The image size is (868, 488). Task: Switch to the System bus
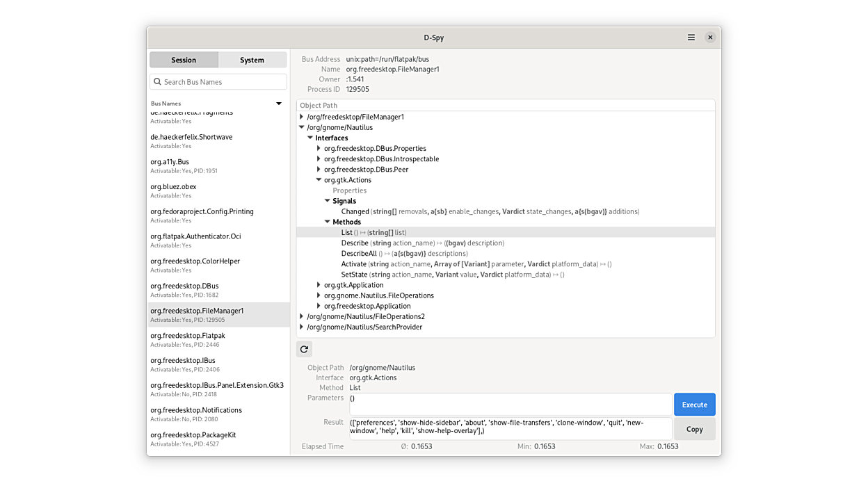[x=252, y=60]
